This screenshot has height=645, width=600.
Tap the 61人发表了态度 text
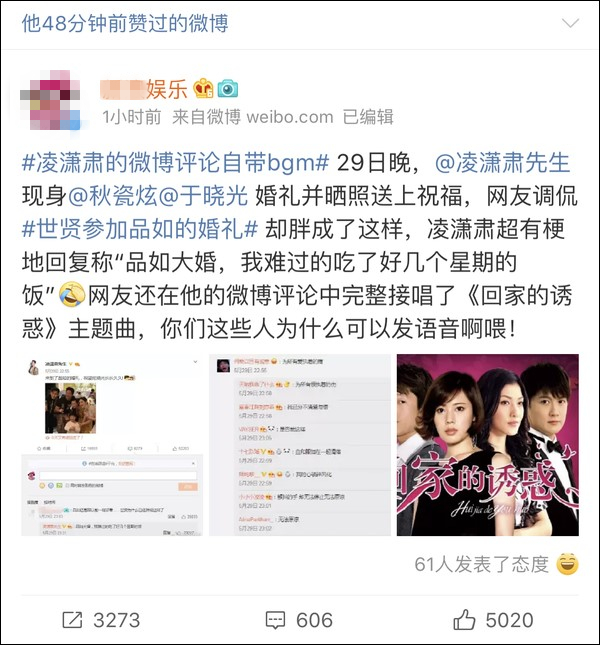tap(482, 564)
